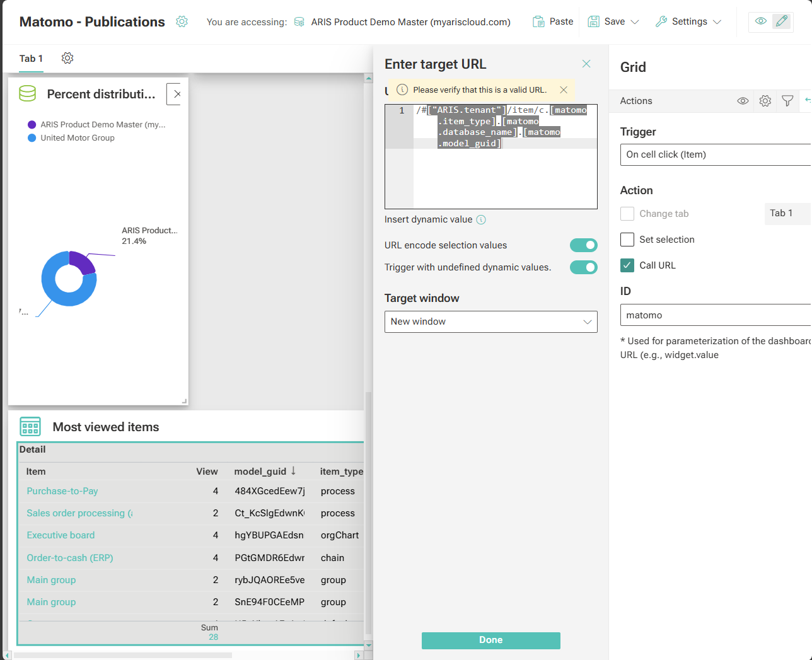Screen dimensions: 812x660
Task: Click horizontal scrollbar right arrow
Action: point(359,656)
